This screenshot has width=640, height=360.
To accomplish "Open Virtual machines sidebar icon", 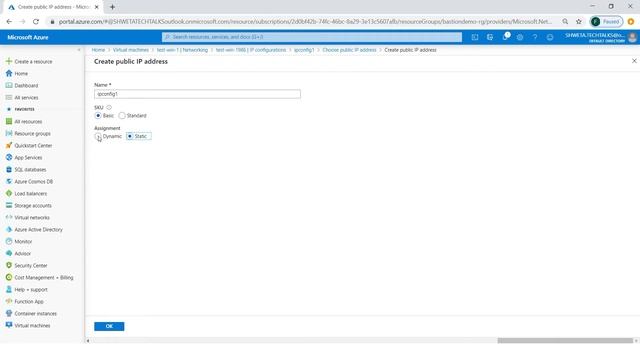I will [x=9, y=325].
